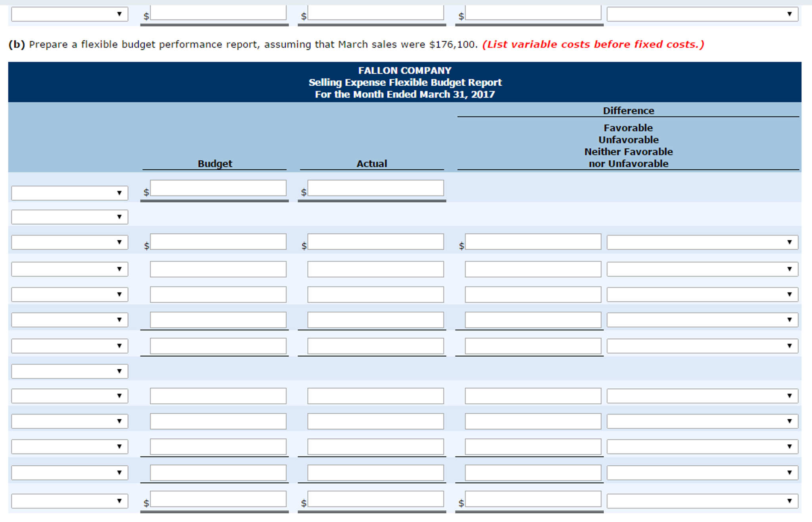Click the 'Budget' column heading

click(x=215, y=163)
